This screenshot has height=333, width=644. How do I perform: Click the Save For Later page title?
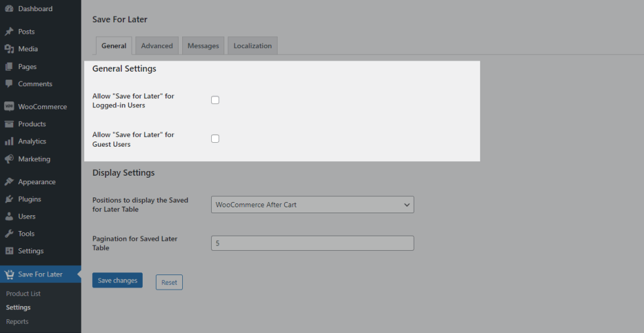[x=120, y=19]
